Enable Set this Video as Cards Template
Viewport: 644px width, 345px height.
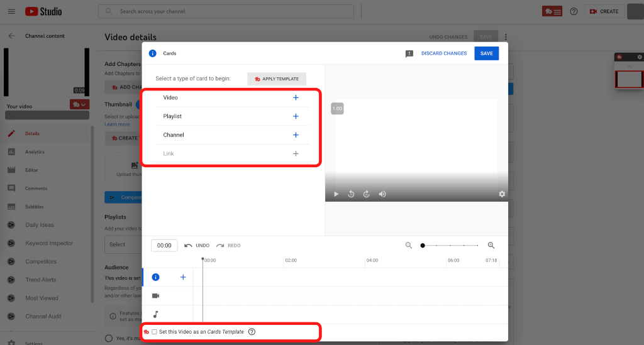(x=155, y=332)
